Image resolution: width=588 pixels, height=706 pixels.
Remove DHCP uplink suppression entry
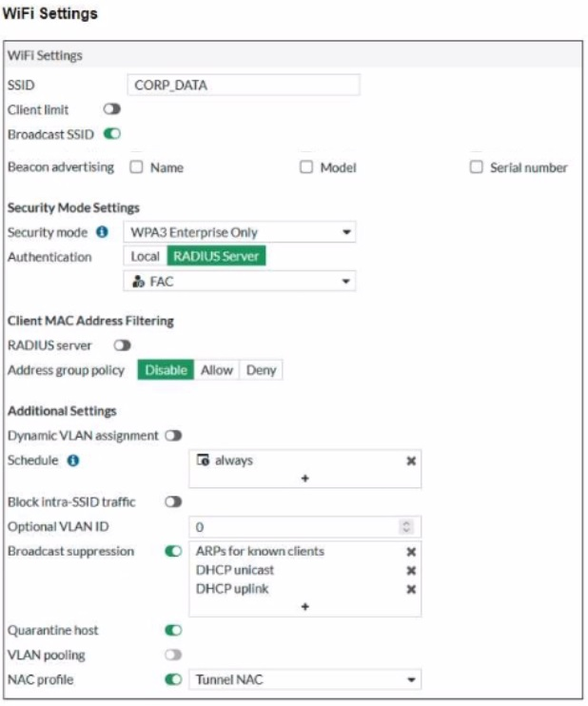(411, 589)
